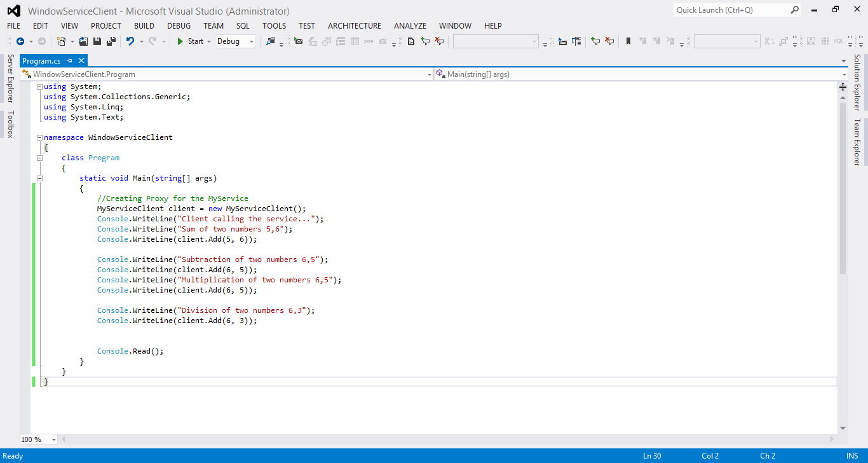Screen dimensions: 868x463
Task: Click the Open File toolbar icon
Action: (83, 41)
